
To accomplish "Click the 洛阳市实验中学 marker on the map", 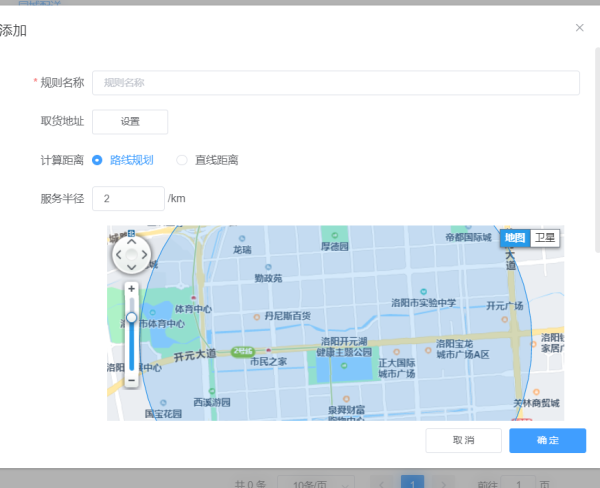I will tap(423, 292).
